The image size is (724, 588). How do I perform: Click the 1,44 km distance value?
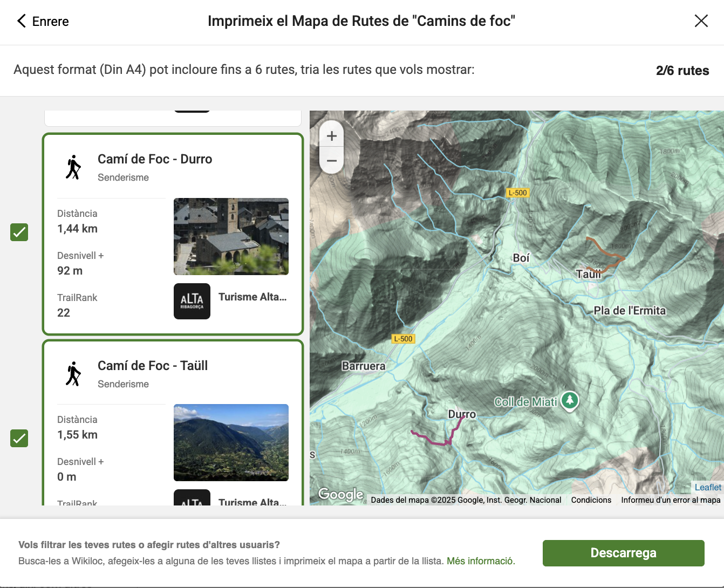point(77,229)
